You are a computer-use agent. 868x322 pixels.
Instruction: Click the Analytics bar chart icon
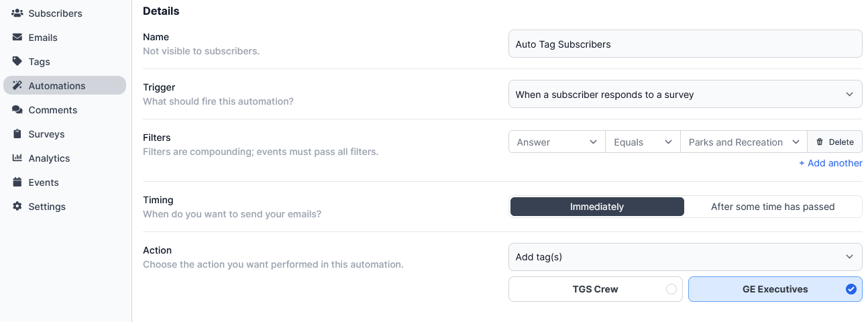pos(17,158)
